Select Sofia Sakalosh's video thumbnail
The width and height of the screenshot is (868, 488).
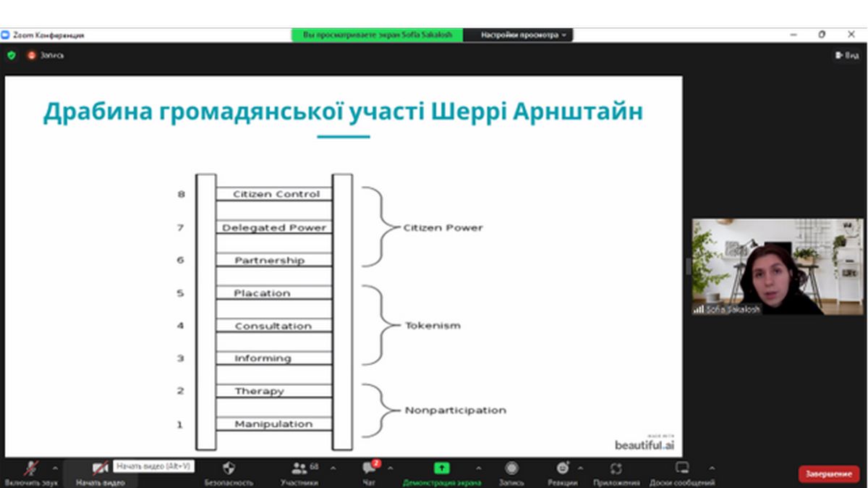(x=778, y=266)
